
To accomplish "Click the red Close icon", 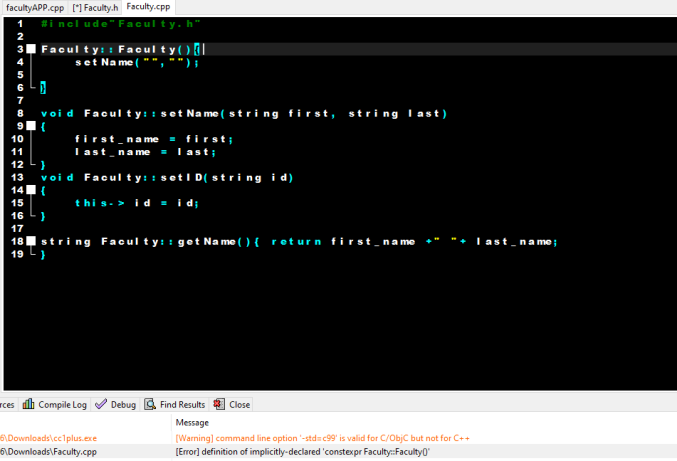I will pos(219,404).
